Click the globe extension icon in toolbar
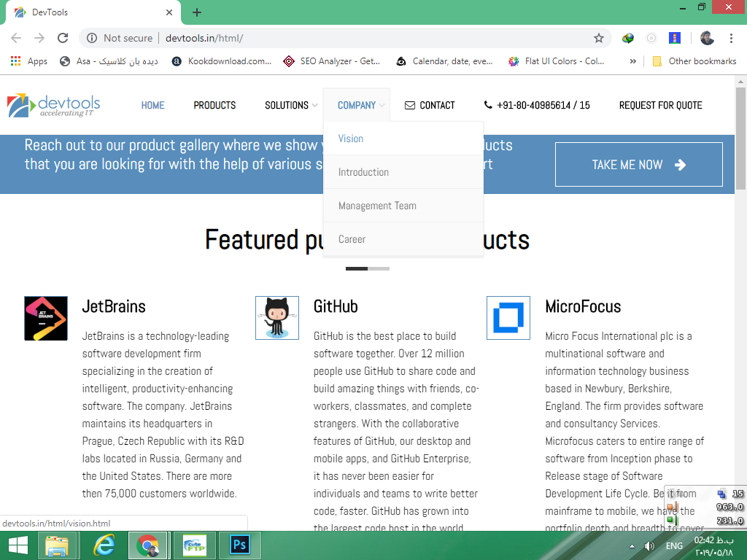Image resolution: width=747 pixels, height=560 pixels. (628, 38)
